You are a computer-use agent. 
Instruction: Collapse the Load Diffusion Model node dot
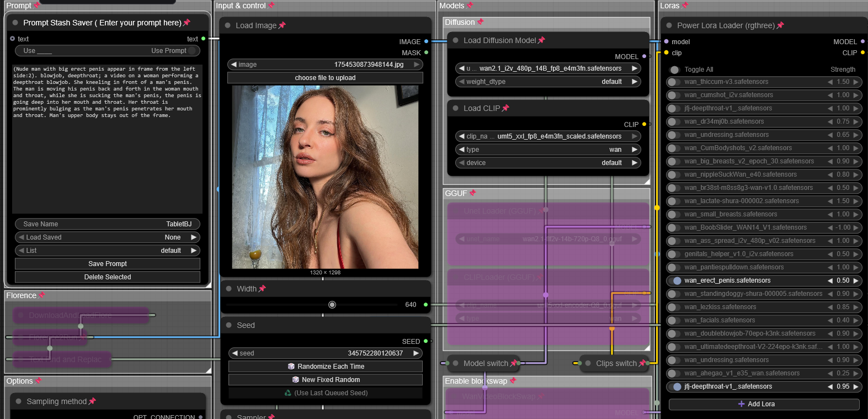coord(456,40)
